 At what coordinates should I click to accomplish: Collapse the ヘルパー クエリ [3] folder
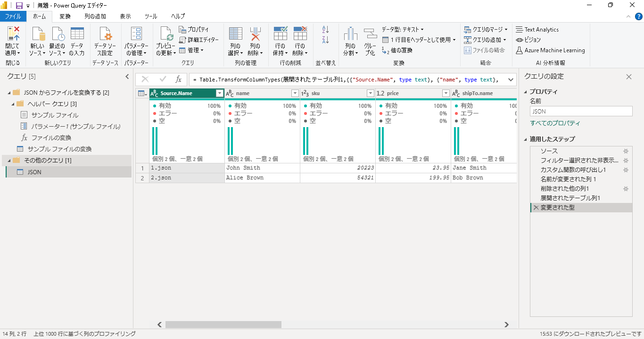tap(12, 104)
